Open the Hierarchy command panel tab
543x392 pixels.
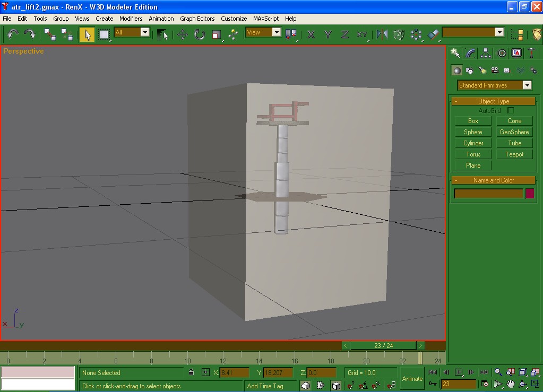coord(486,53)
